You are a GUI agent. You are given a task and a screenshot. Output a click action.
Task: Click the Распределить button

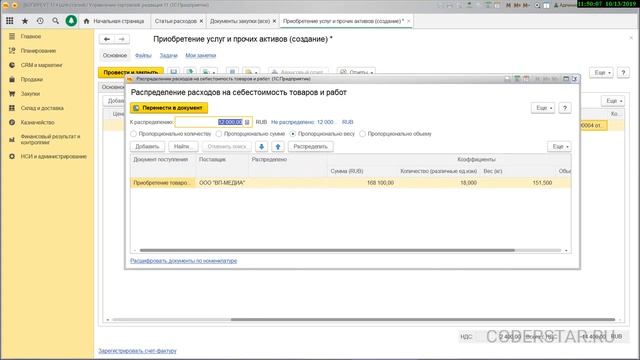point(311,147)
